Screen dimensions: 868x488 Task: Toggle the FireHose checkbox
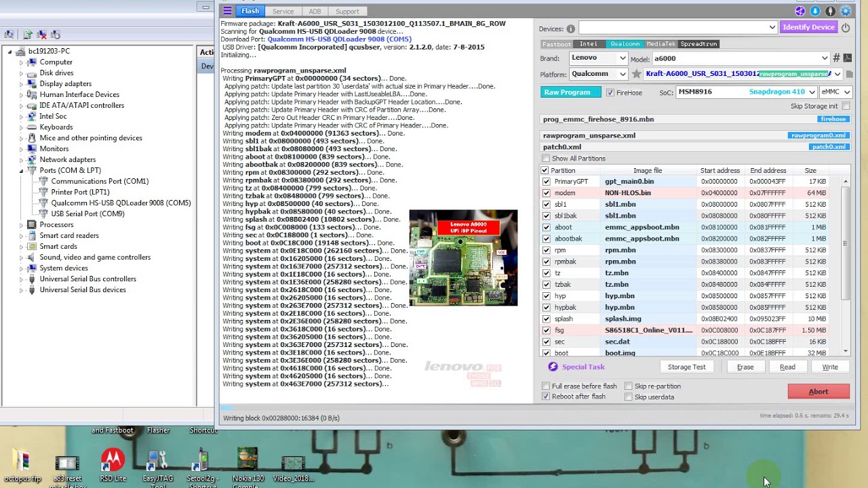610,92
